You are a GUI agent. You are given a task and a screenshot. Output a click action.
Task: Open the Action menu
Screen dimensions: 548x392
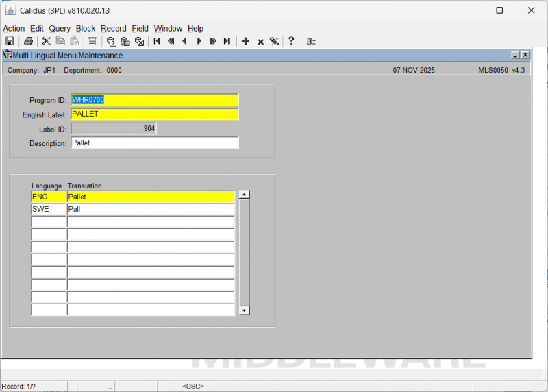[x=14, y=29]
